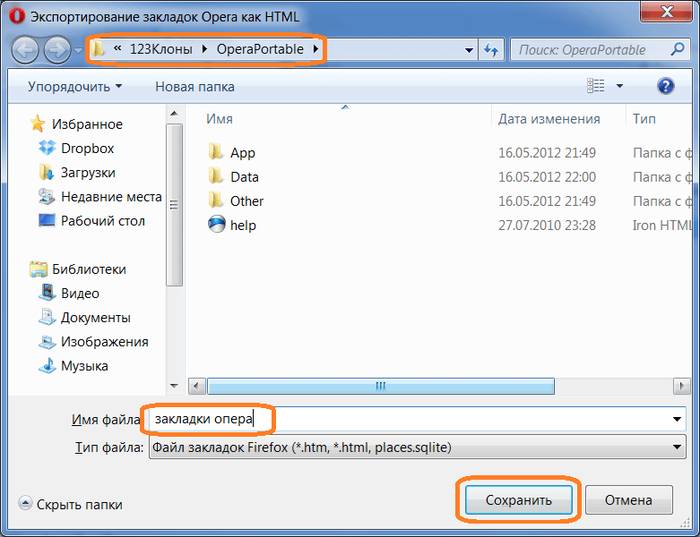Click the Forward navigation arrow button
Image resolution: width=700 pixels, height=537 pixels.
pos(57,49)
